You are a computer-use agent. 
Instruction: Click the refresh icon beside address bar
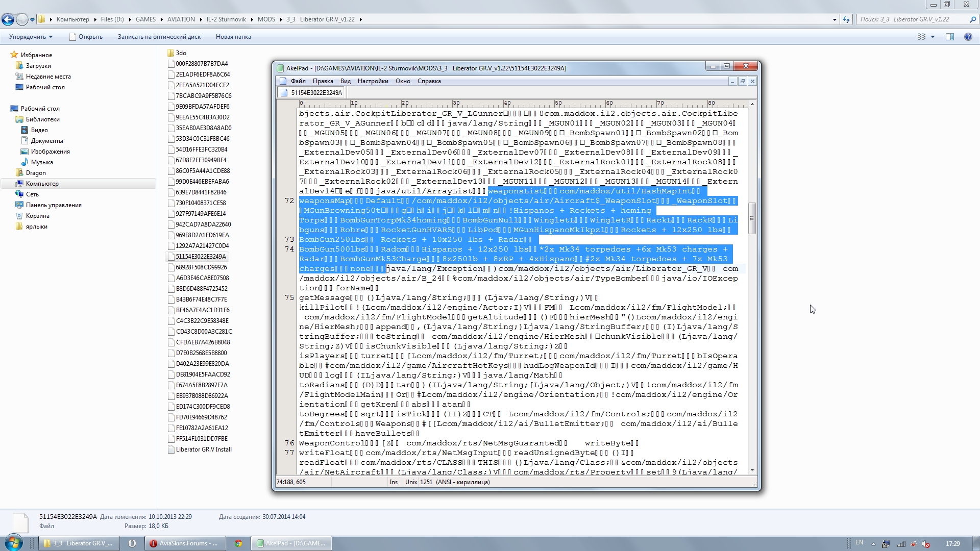[846, 19]
